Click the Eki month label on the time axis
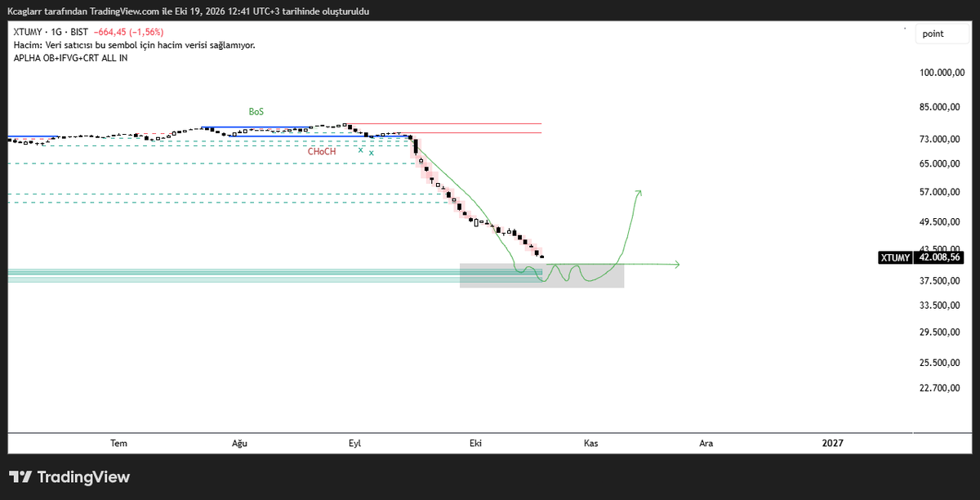 [x=474, y=443]
